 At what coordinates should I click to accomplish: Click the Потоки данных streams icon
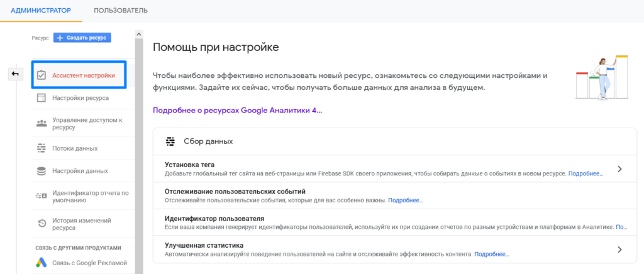tap(41, 148)
